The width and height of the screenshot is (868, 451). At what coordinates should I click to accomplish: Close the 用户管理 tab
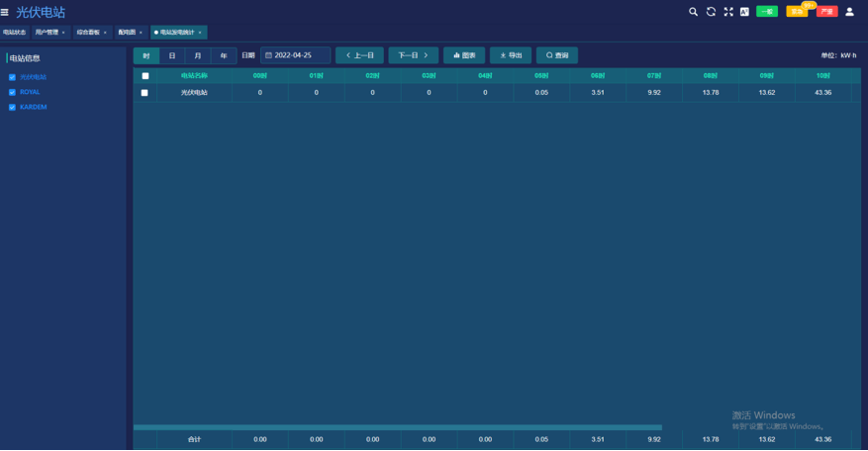63,33
